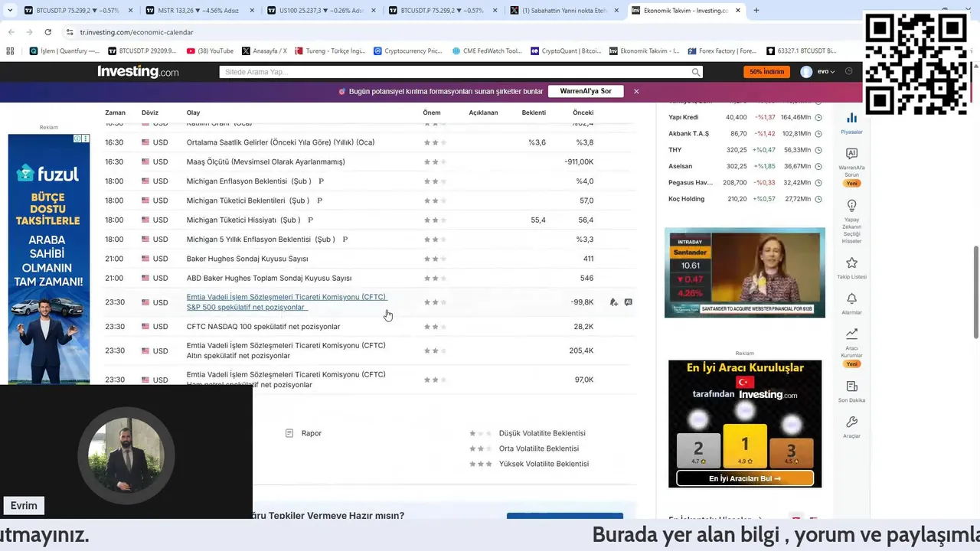Image resolution: width=980 pixels, height=551 pixels.
Task: Click the clock icon next to Aselsan
Action: coord(818,166)
